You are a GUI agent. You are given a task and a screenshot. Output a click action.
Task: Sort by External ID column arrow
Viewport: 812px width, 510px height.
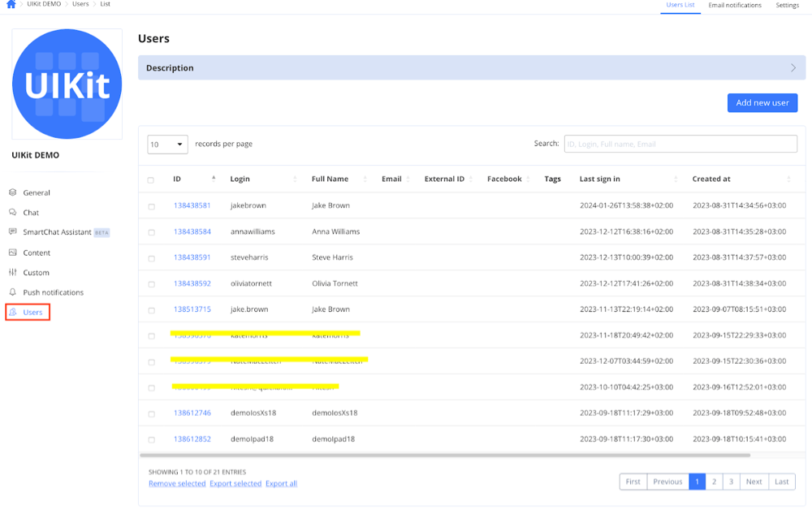pos(471,179)
